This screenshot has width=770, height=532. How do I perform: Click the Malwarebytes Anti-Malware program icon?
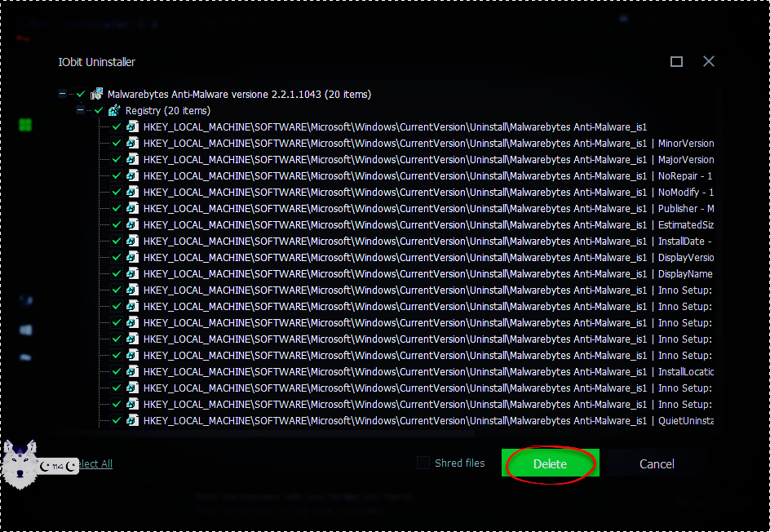click(97, 94)
